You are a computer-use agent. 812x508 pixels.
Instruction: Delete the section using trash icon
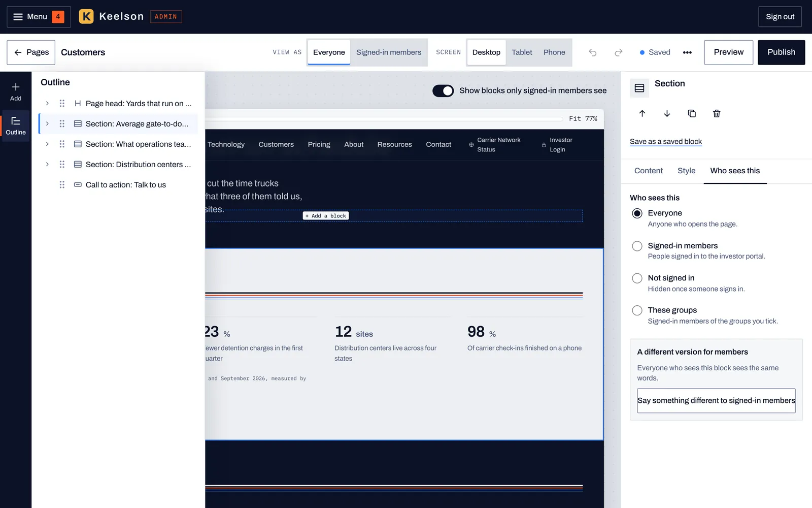717,113
